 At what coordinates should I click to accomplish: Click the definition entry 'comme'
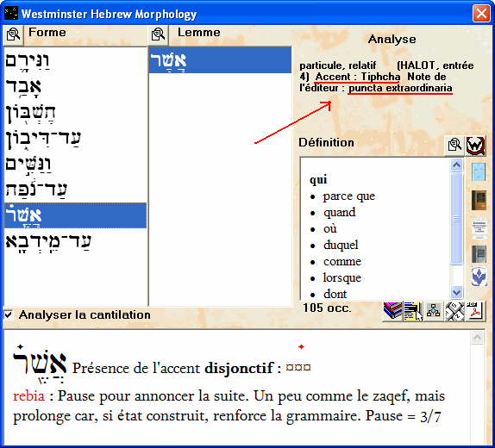pos(342,262)
